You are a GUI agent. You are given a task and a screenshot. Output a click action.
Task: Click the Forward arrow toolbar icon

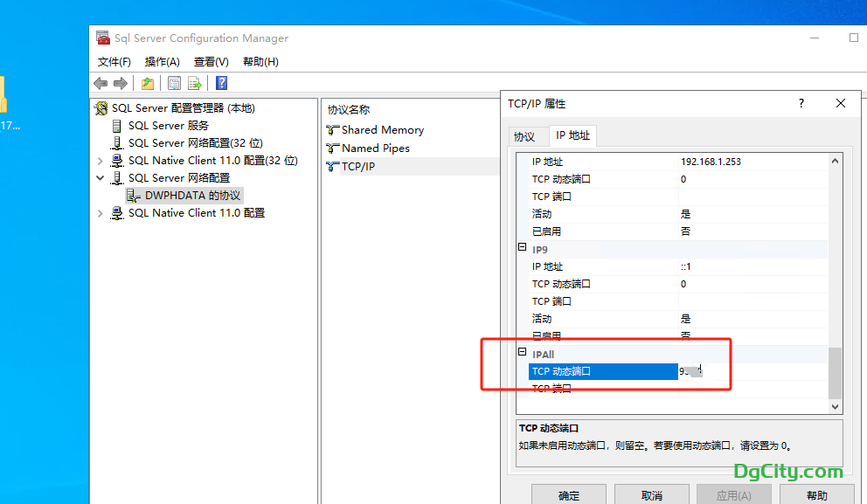tap(121, 83)
